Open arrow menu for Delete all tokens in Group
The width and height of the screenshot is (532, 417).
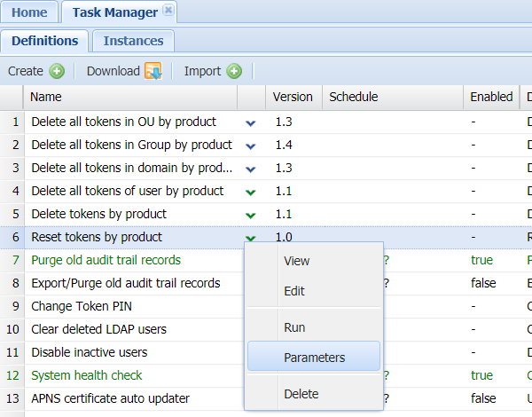coord(250,146)
